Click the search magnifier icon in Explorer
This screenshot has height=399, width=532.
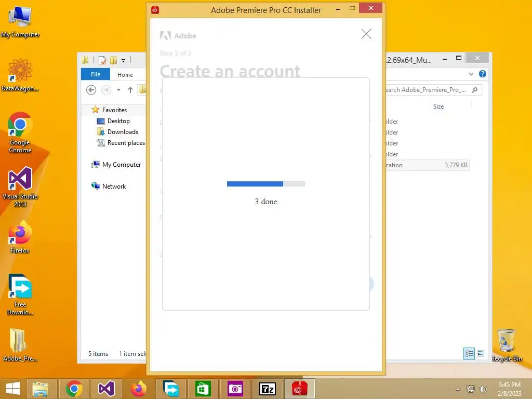click(x=475, y=90)
